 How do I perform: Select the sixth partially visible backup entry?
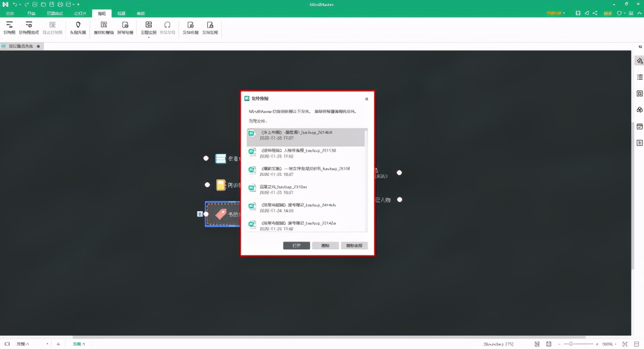click(x=305, y=225)
